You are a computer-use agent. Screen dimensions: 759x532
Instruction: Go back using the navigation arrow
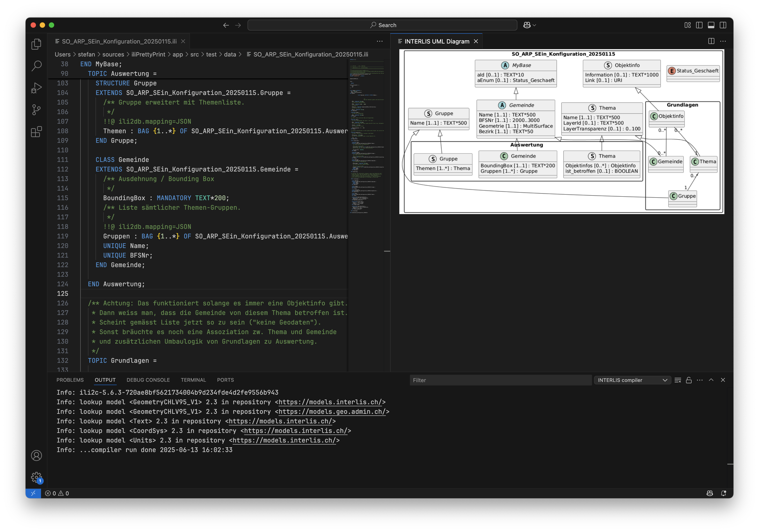click(226, 25)
